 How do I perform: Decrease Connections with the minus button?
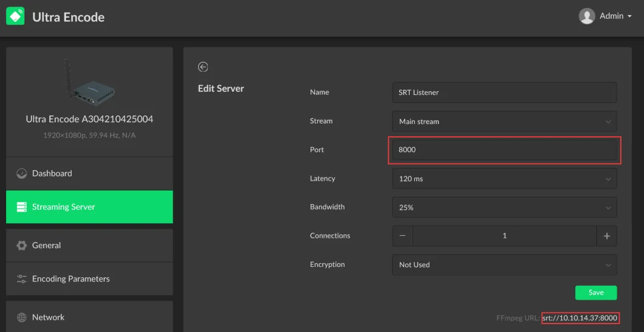tap(403, 236)
